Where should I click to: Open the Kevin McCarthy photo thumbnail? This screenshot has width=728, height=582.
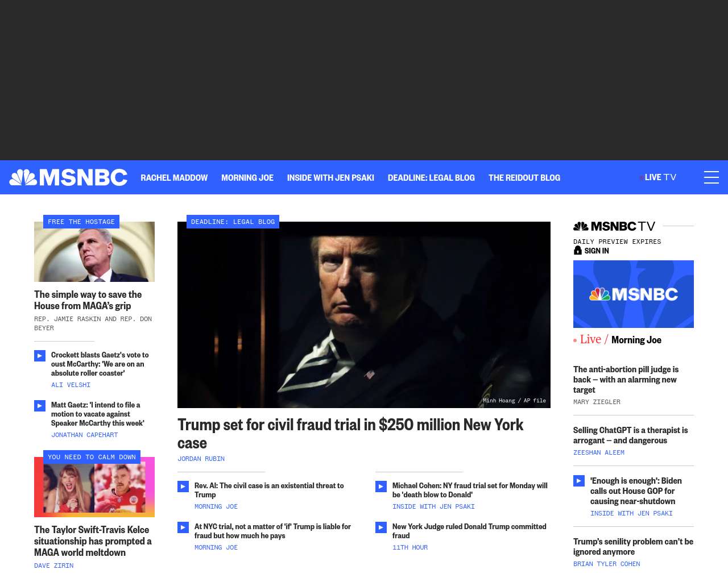94,252
